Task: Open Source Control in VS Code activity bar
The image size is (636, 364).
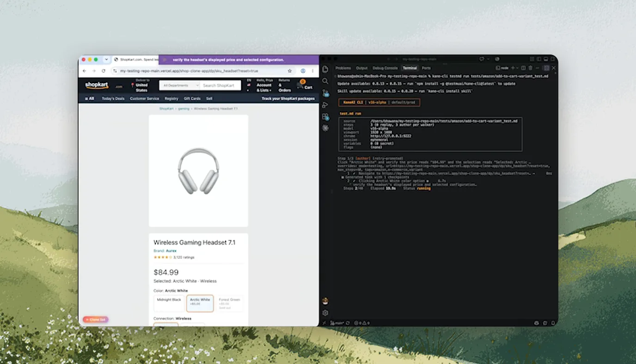Action: coord(325,93)
